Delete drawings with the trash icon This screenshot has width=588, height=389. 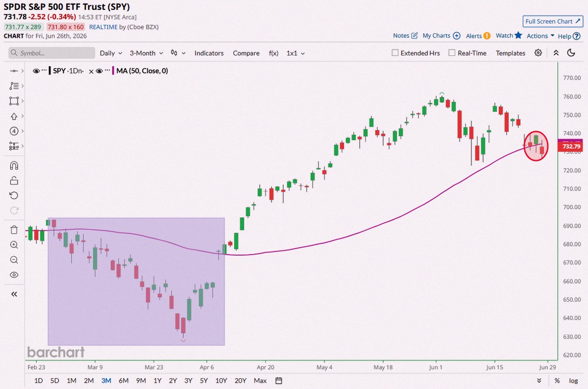pyautogui.click(x=14, y=230)
